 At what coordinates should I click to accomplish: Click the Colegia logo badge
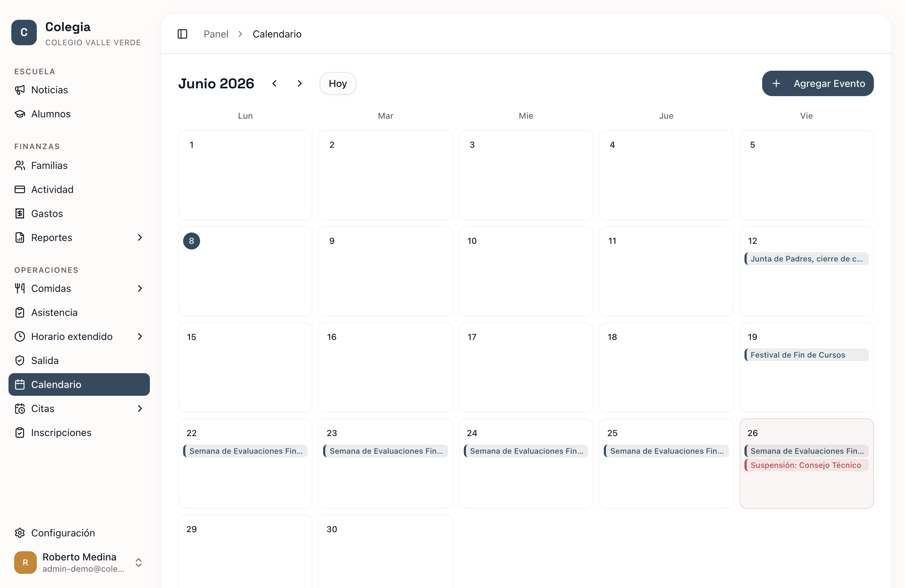24,32
